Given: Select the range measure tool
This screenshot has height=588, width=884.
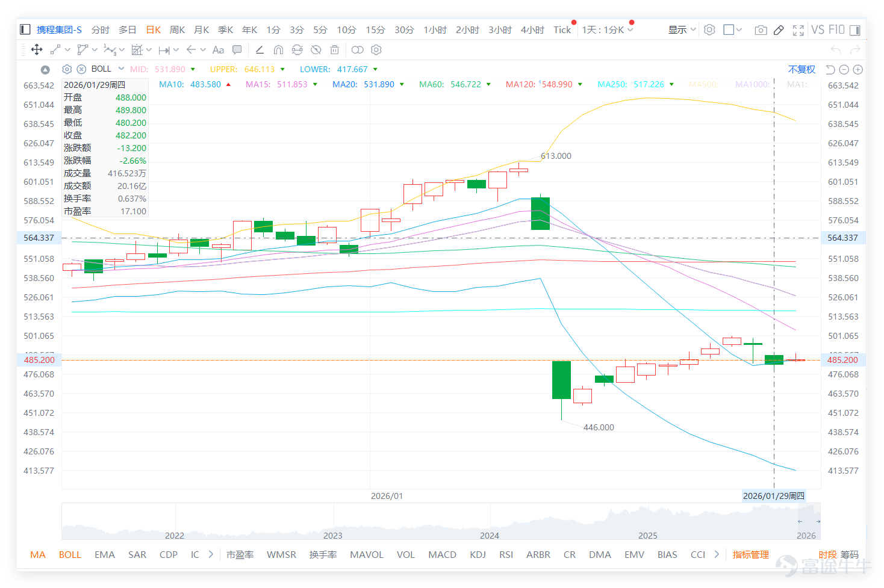Looking at the screenshot, I should [x=164, y=50].
